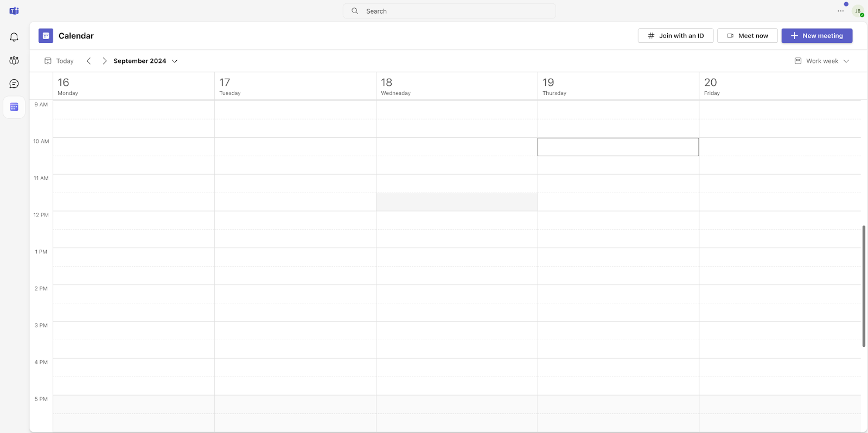
Task: Open the profile avatar menu
Action: coord(858,11)
